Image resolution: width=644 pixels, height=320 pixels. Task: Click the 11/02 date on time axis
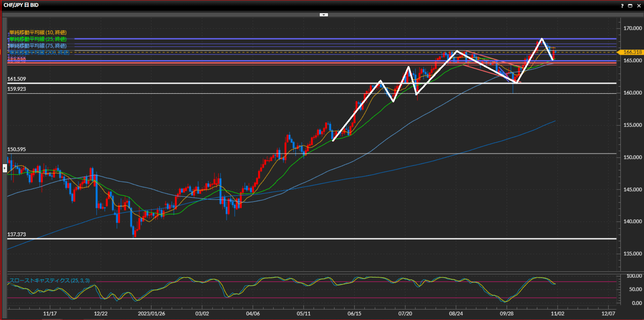point(557,314)
